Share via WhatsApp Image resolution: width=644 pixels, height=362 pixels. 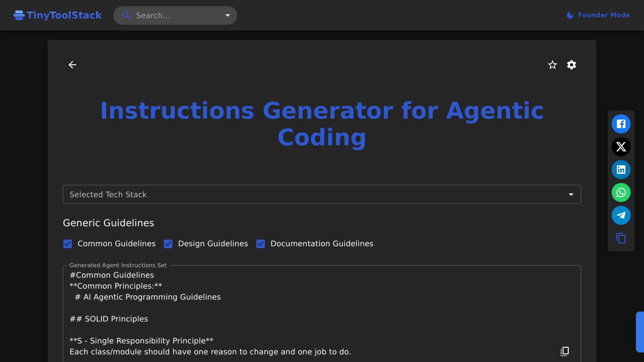(x=621, y=192)
